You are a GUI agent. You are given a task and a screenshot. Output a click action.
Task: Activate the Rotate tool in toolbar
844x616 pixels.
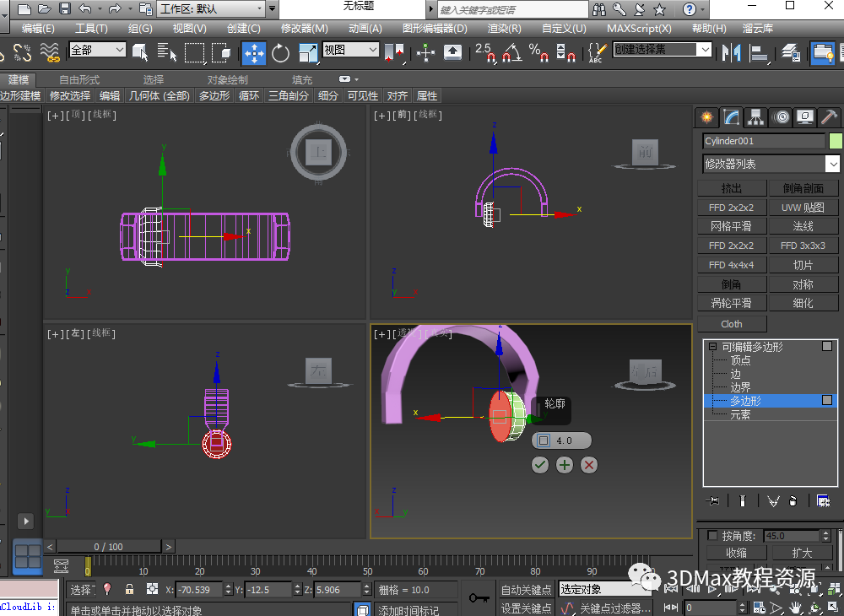pos(280,52)
